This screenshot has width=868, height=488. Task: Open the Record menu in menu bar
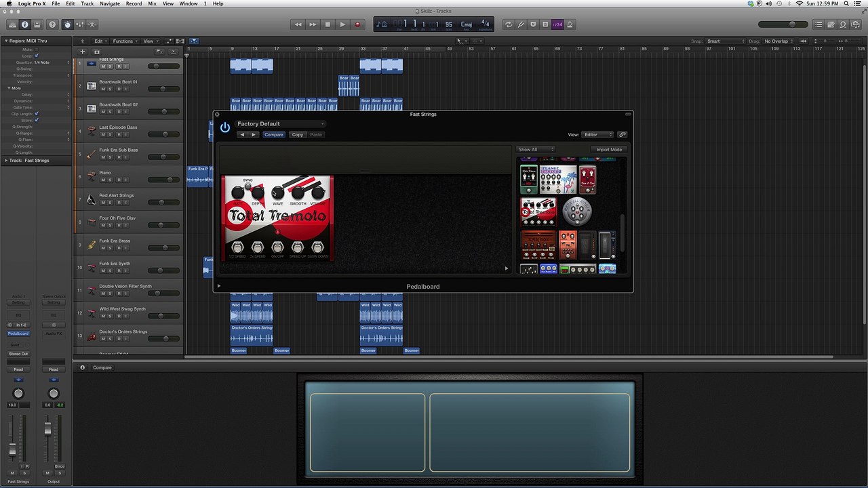134,4
